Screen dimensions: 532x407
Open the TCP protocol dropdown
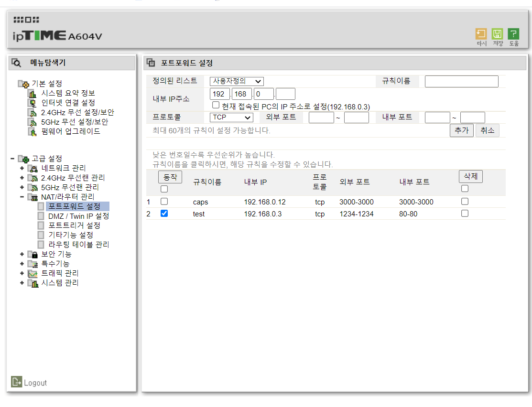tap(231, 117)
